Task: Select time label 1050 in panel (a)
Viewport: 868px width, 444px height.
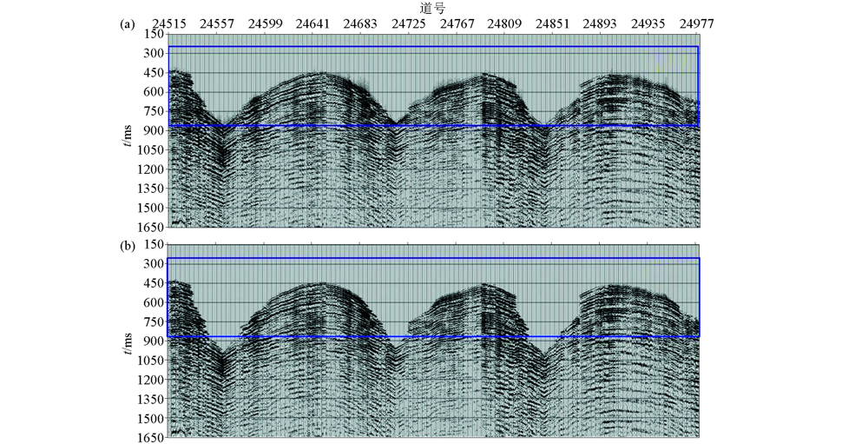Action: tap(150, 150)
